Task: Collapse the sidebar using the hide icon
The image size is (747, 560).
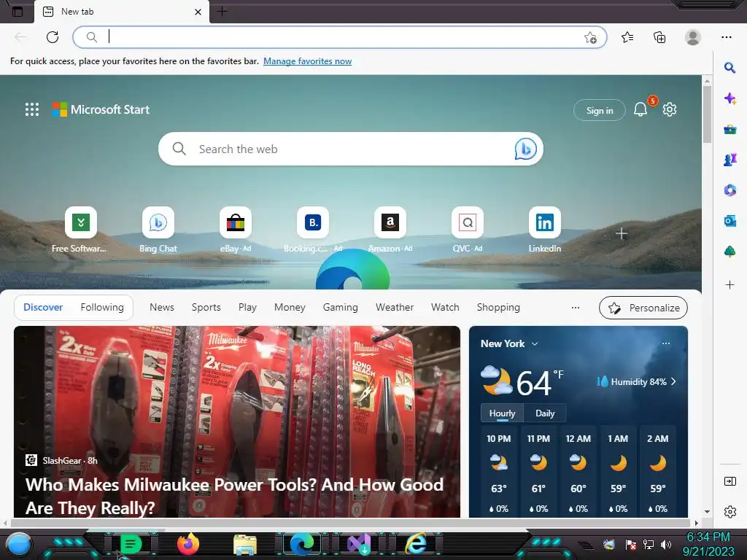Action: pos(729,481)
